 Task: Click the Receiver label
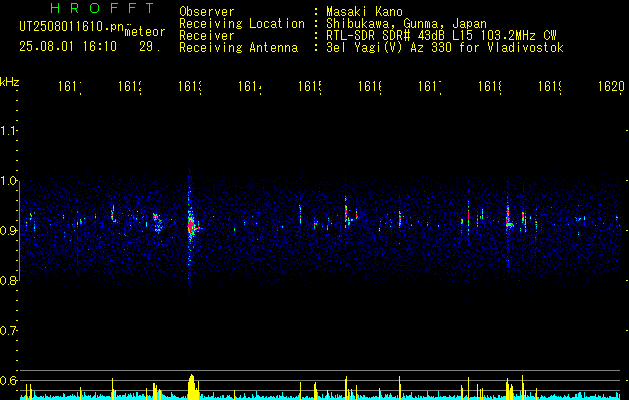(x=207, y=36)
